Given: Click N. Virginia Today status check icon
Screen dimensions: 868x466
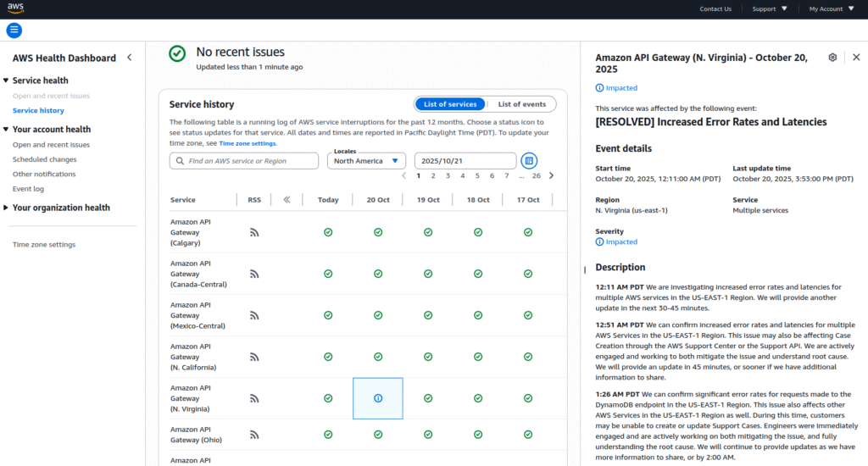Looking at the screenshot, I should (328, 398).
